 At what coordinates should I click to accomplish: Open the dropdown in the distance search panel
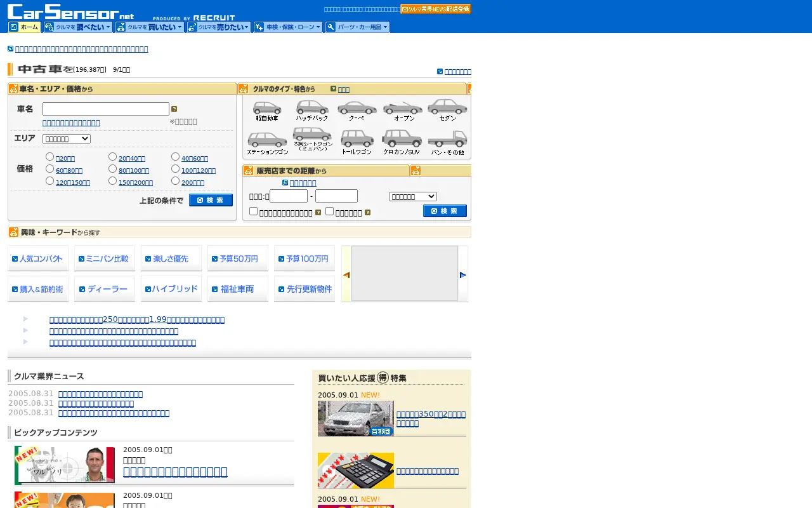(413, 197)
